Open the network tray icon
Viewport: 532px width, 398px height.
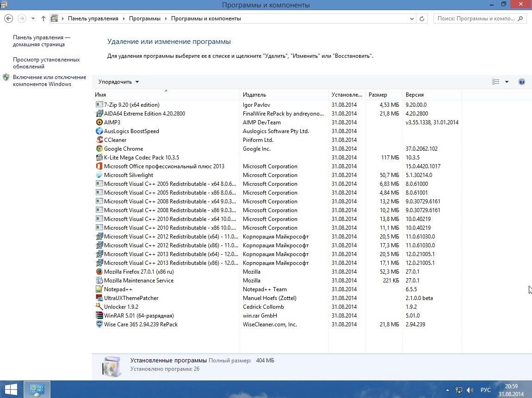tap(459, 390)
